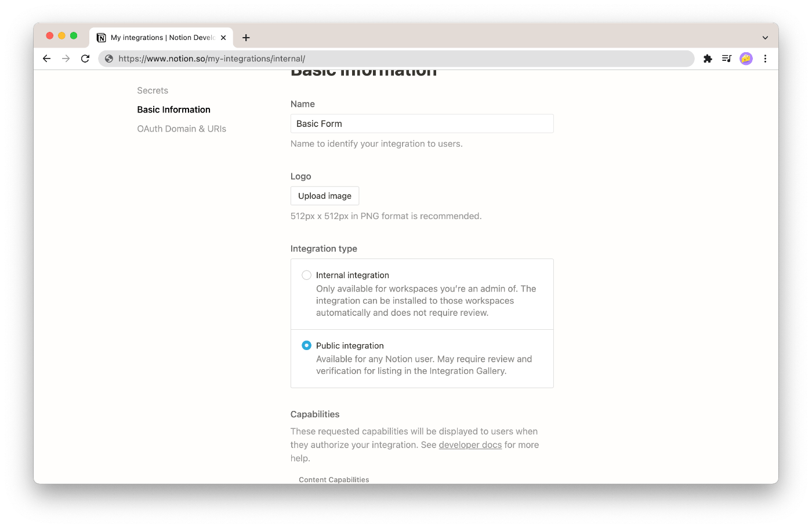Click the Notion favicon on the tab
This screenshot has height=528, width=812.
pos(101,38)
